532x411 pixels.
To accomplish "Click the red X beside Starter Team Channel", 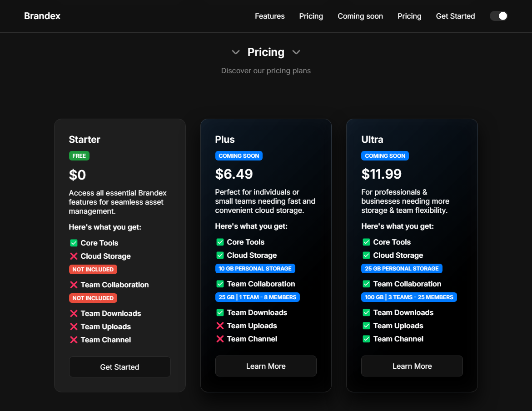I will coord(74,340).
